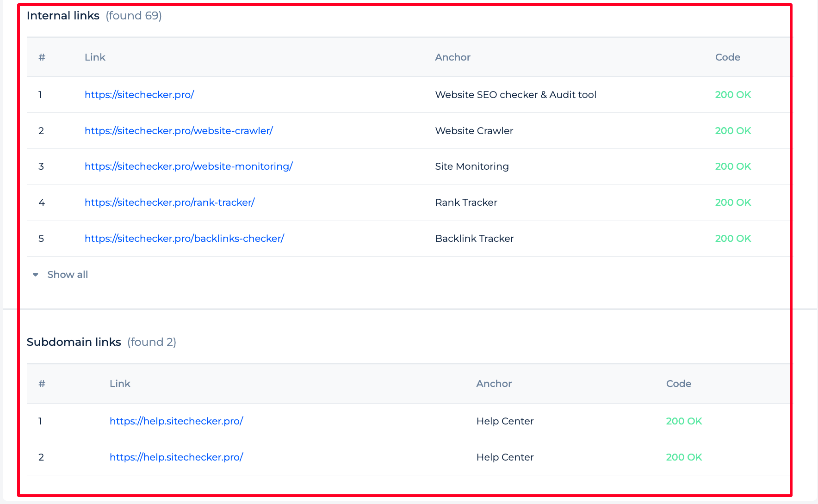Open help.sitechecker.pro link in subdomain row 2
The image size is (818, 504).
(176, 457)
